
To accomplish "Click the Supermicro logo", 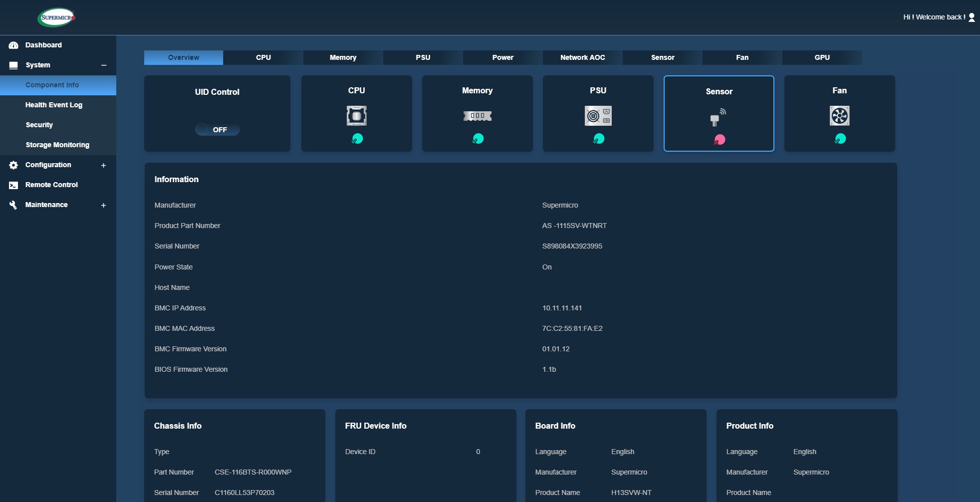I will [x=56, y=17].
